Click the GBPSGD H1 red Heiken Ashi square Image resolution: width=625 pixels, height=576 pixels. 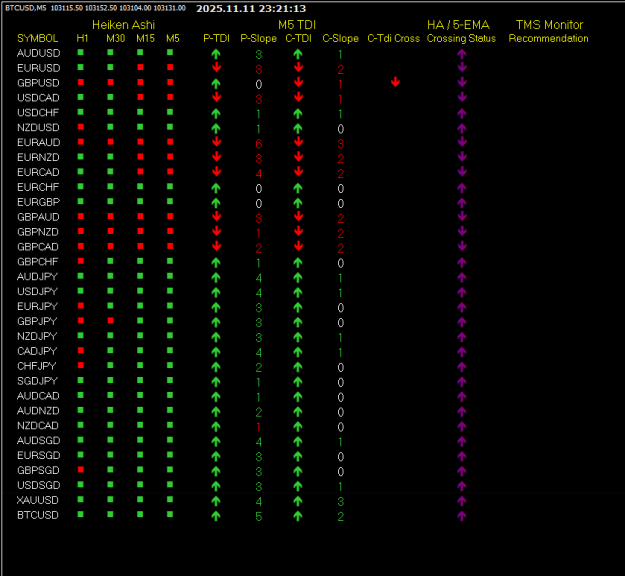coord(81,470)
